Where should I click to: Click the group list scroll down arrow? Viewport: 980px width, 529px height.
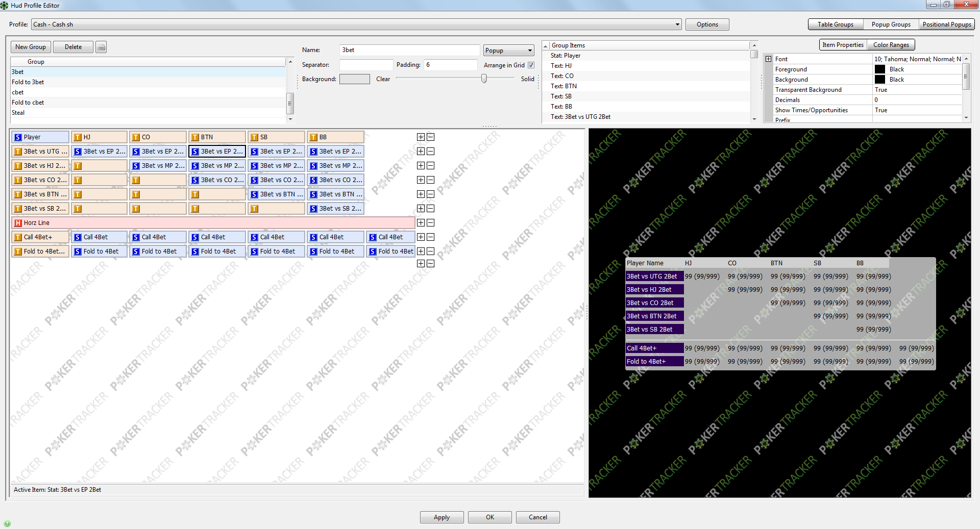coord(290,119)
